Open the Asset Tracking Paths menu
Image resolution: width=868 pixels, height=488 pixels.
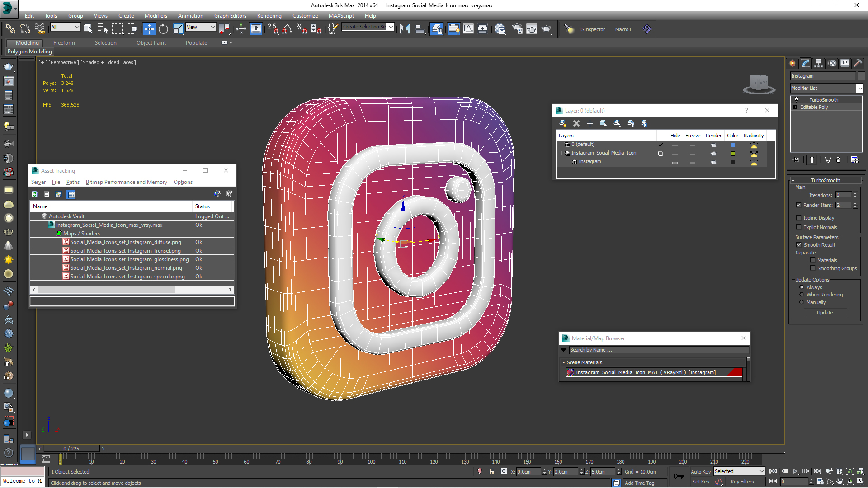click(x=73, y=182)
